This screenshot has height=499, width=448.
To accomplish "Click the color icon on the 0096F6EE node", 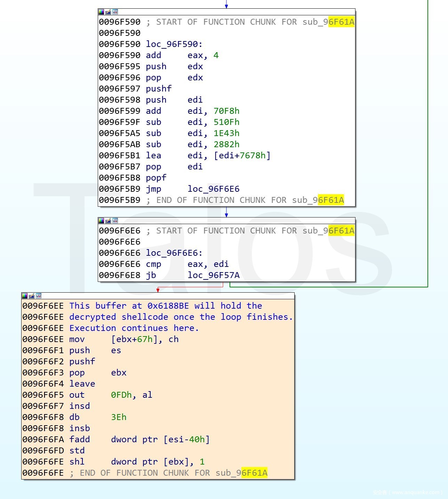I will [25, 296].
